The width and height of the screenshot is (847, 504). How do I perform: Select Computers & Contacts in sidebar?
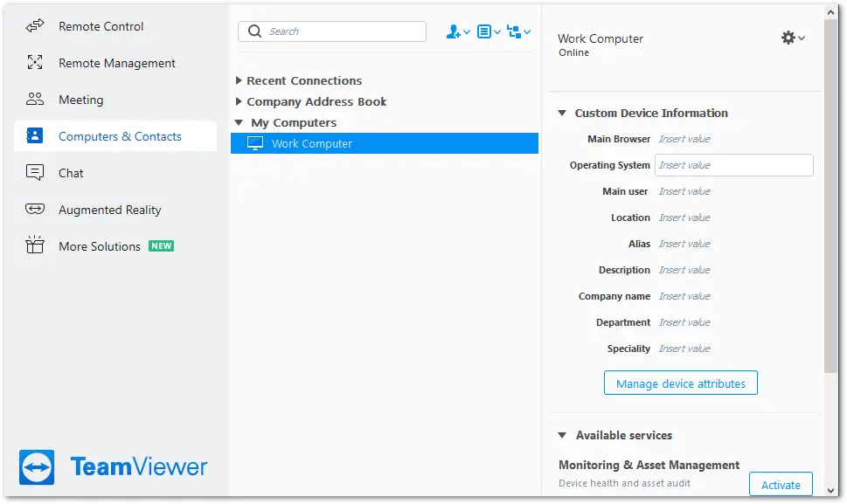click(x=115, y=136)
